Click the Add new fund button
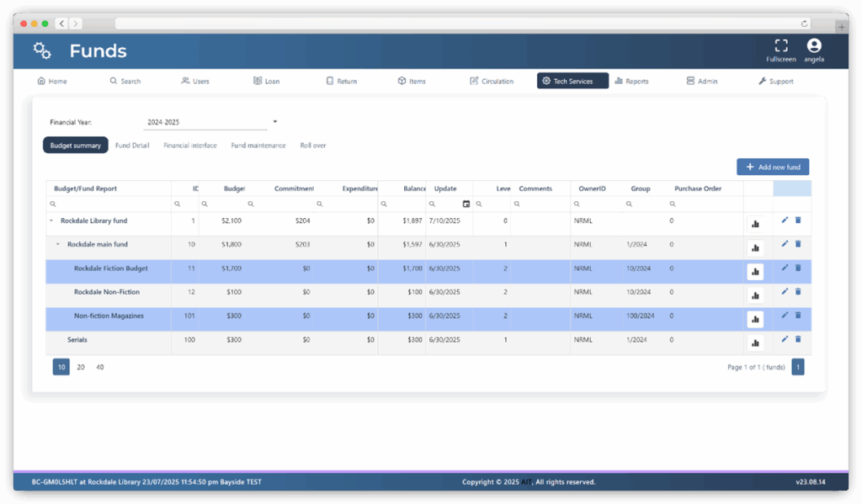The image size is (862, 504). coord(772,167)
